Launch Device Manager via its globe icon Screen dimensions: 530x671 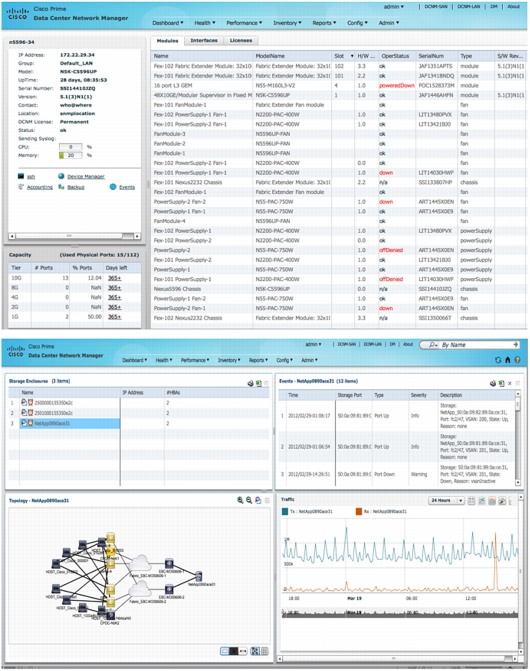61,176
